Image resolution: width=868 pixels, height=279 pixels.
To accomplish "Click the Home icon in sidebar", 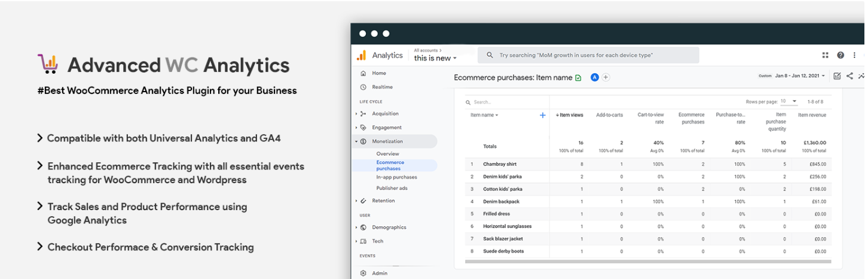I will (x=363, y=73).
